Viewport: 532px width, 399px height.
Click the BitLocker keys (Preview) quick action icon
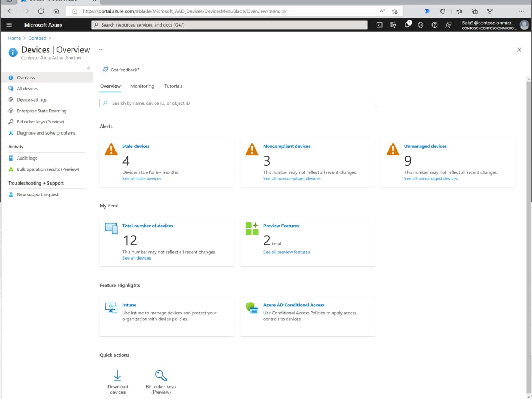coord(161,376)
